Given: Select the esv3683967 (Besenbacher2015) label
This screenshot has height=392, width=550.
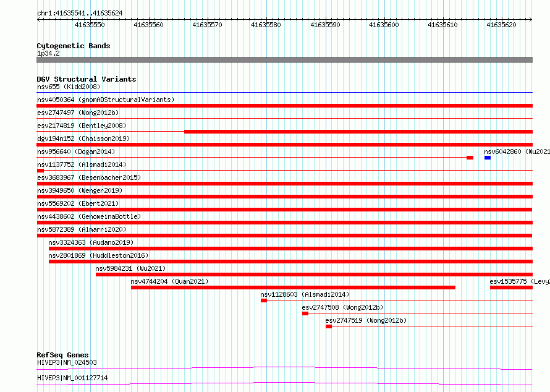Looking at the screenshot, I should [89, 177].
